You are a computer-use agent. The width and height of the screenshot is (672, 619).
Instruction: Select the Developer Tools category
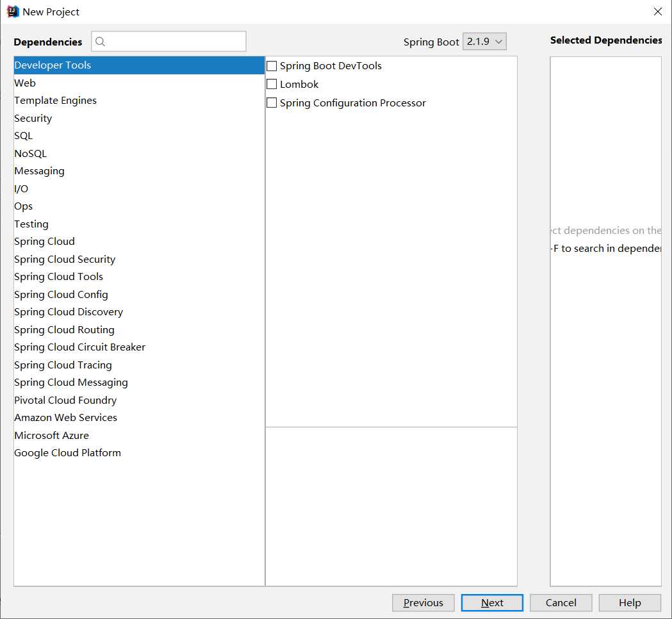click(x=139, y=65)
